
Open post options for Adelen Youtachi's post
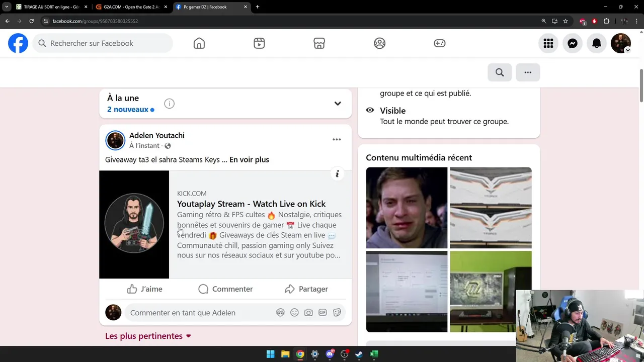click(337, 139)
